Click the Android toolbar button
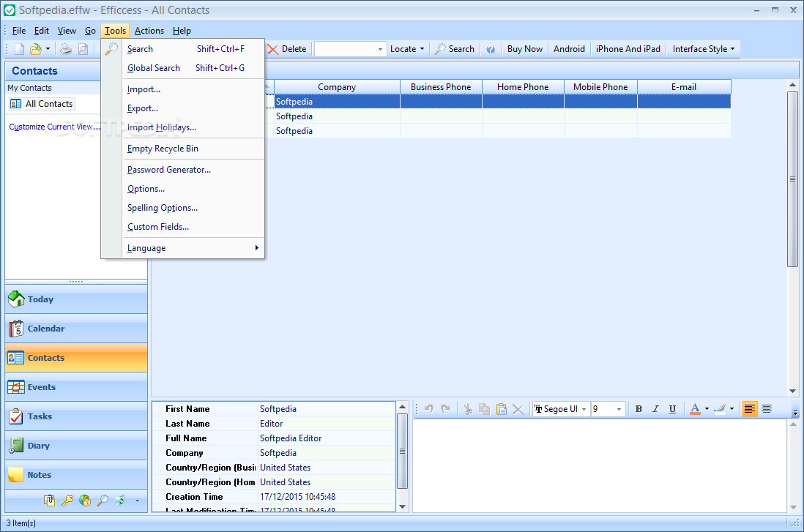804x532 pixels. point(569,49)
